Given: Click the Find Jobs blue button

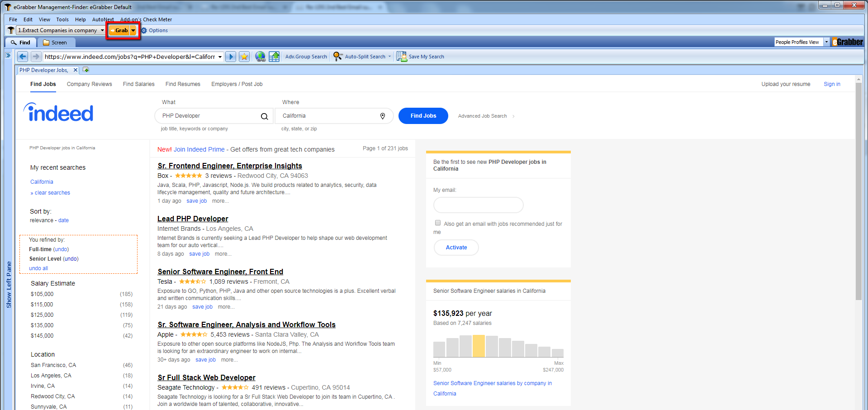Looking at the screenshot, I should 423,116.
